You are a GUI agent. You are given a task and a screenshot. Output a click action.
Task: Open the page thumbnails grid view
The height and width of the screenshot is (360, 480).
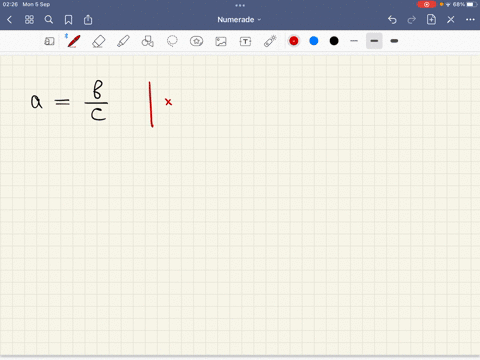pos(29,20)
